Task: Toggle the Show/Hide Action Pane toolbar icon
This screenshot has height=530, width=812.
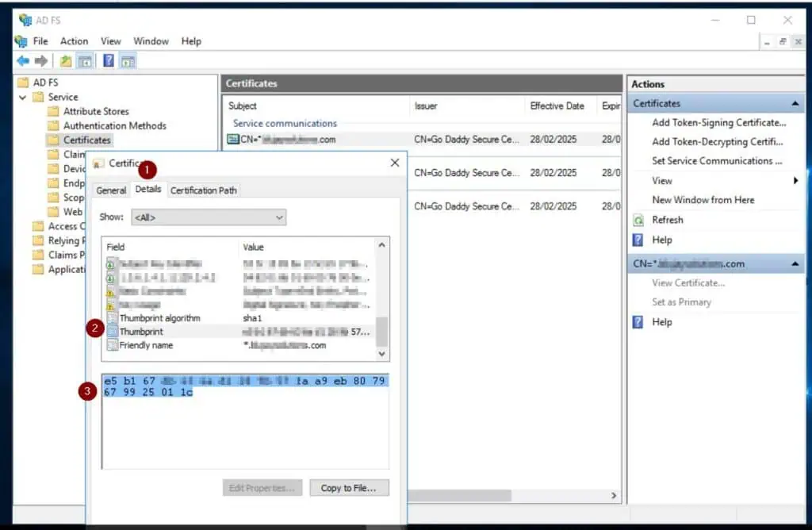Action: [x=128, y=61]
